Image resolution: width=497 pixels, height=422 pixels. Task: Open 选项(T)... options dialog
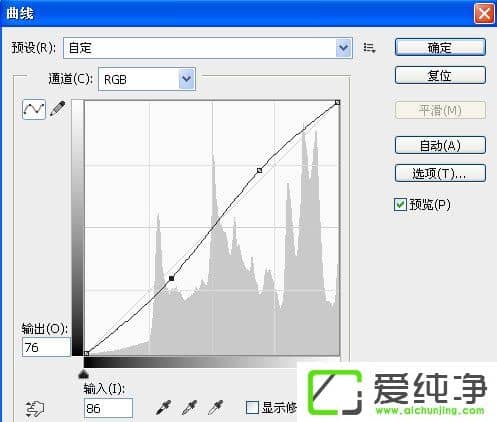tap(440, 173)
